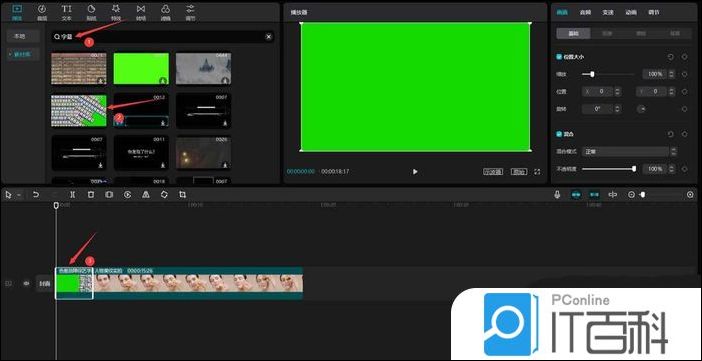Click the microphone record icon
Viewport: 702px width, 361px height.
click(557, 195)
